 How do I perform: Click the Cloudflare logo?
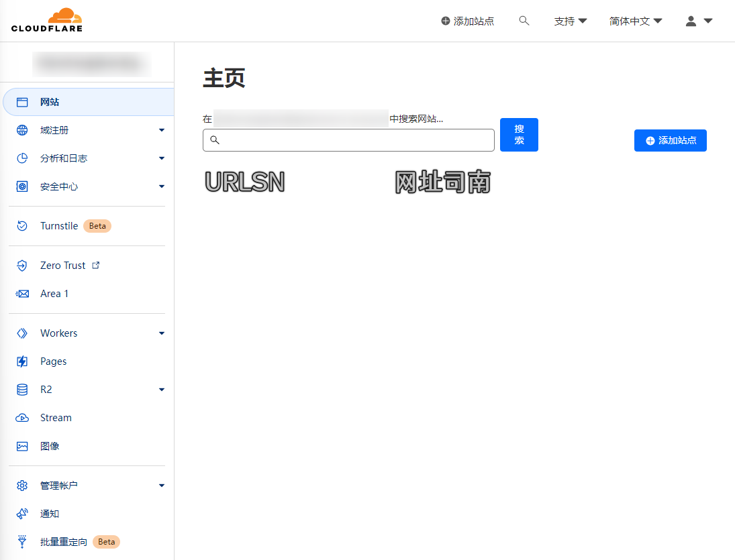(47, 20)
